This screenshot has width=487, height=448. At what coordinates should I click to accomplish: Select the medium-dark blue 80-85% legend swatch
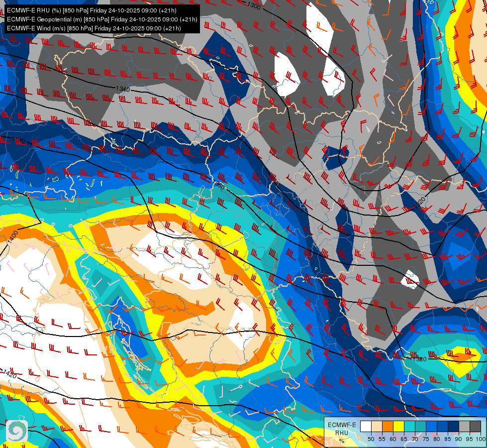pos(442,426)
